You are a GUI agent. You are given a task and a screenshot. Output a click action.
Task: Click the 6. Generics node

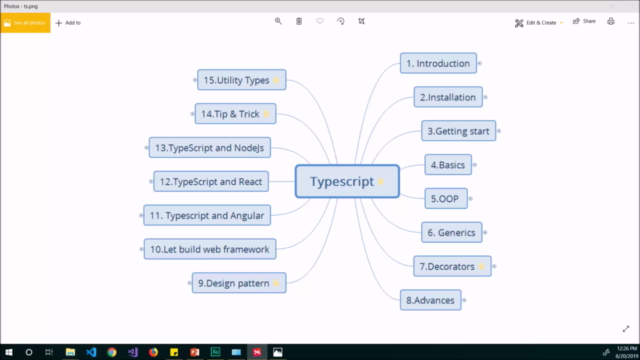[x=452, y=233]
